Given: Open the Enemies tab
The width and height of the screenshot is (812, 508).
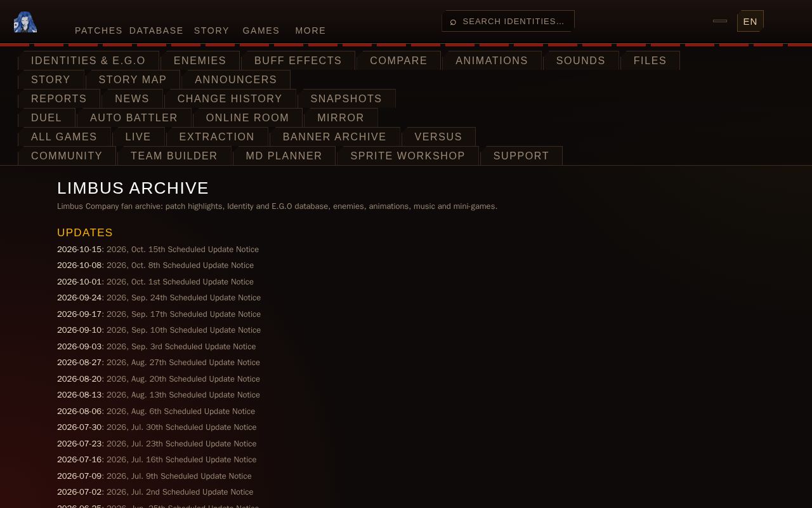Looking at the screenshot, I should tap(200, 60).
